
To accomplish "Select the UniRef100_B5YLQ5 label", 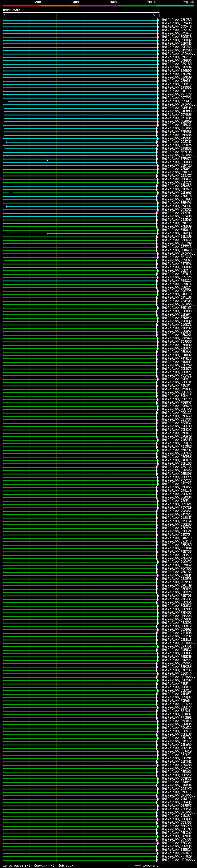I will pyautogui.click(x=177, y=152).
